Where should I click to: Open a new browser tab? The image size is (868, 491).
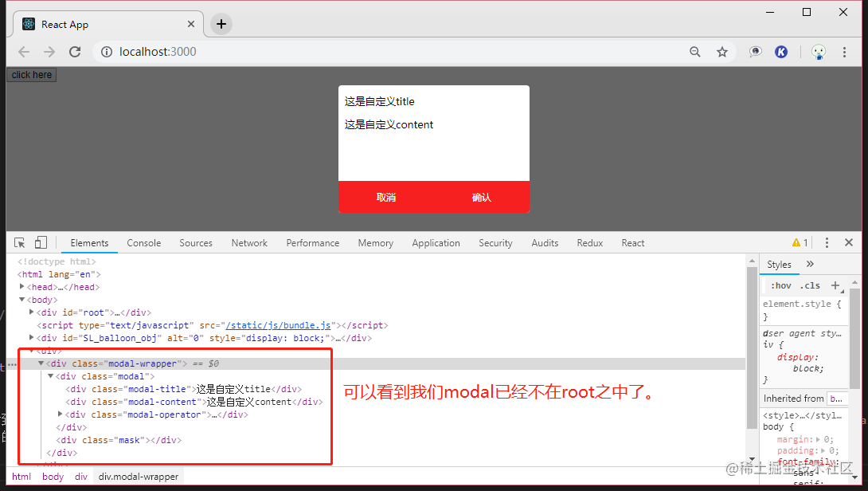(221, 24)
